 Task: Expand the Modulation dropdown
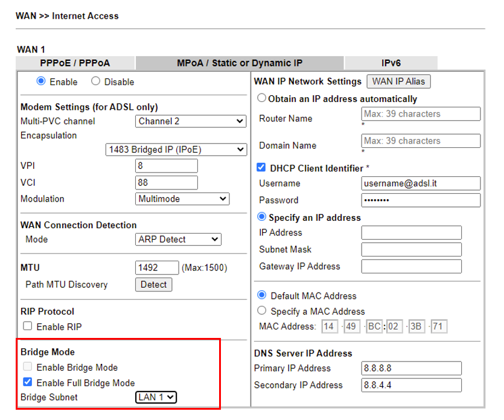[x=182, y=199]
